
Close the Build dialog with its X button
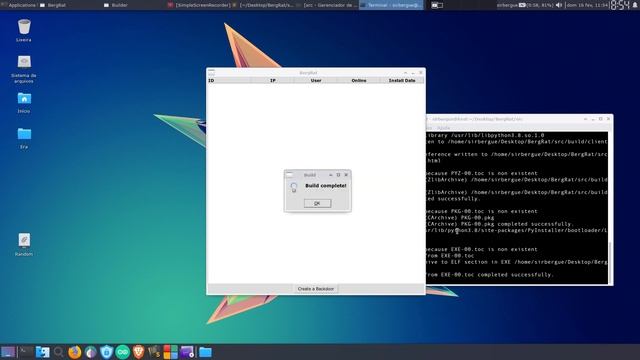pos(346,175)
